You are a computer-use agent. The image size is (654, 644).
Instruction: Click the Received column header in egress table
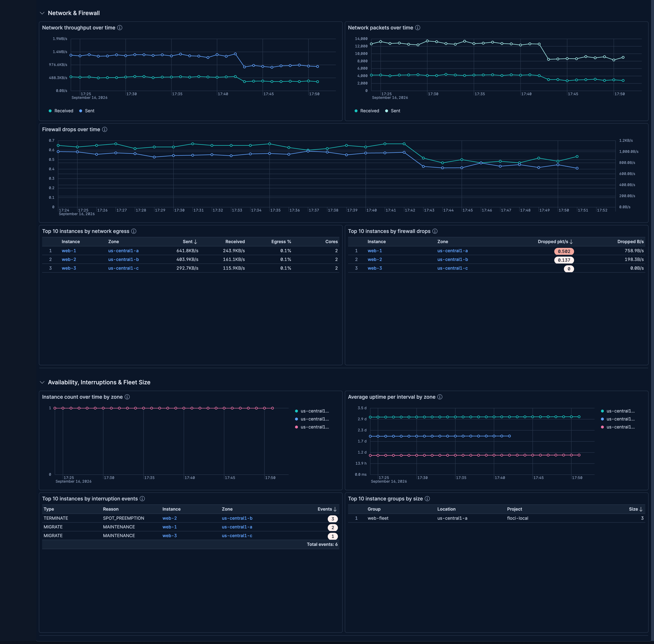pos(235,242)
